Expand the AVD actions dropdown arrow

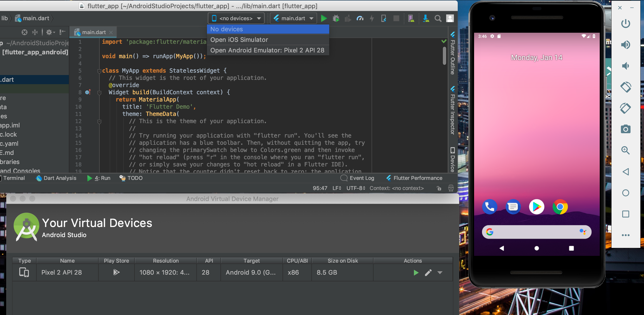click(440, 272)
